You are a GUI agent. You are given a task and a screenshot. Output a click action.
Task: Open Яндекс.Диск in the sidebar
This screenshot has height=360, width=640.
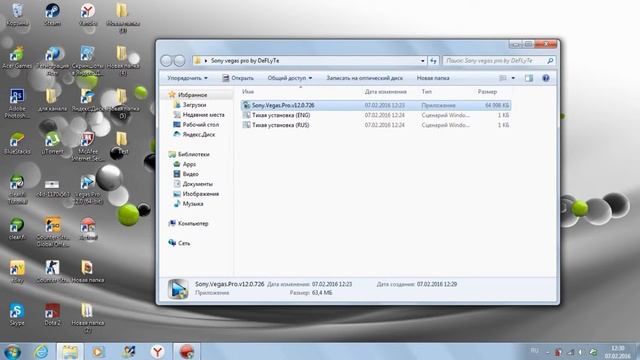click(198, 134)
